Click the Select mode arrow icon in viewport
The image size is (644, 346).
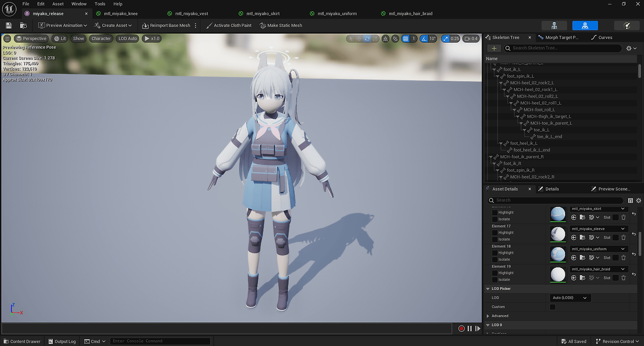(x=351, y=38)
